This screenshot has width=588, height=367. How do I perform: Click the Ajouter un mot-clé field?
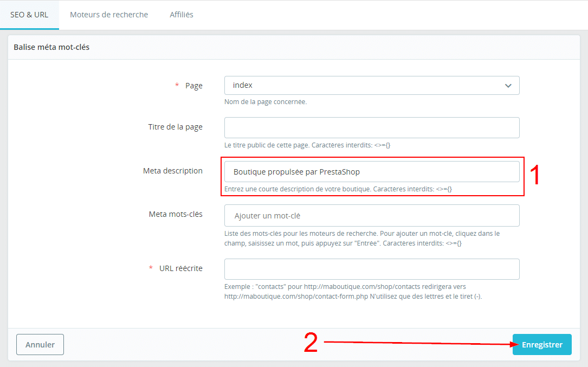[372, 215]
